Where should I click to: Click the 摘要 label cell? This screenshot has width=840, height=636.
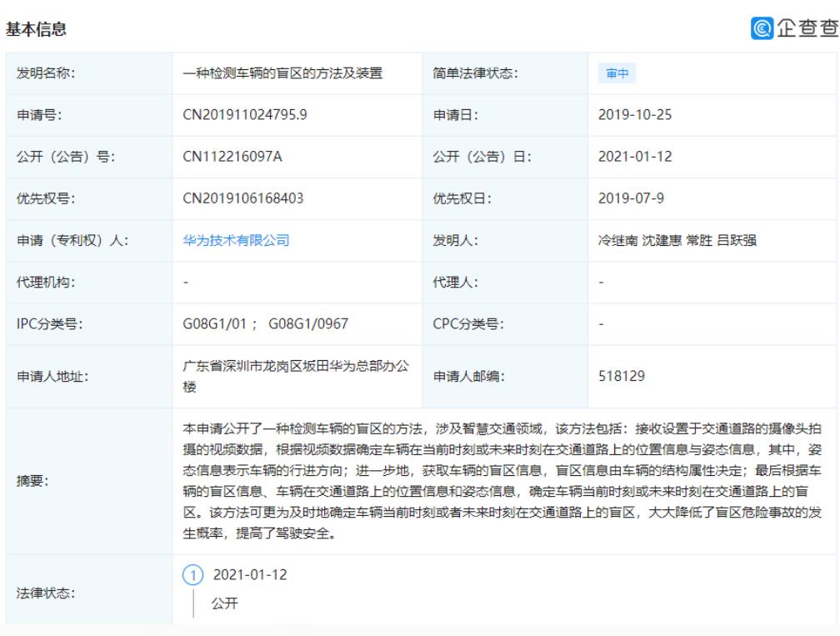89,481
